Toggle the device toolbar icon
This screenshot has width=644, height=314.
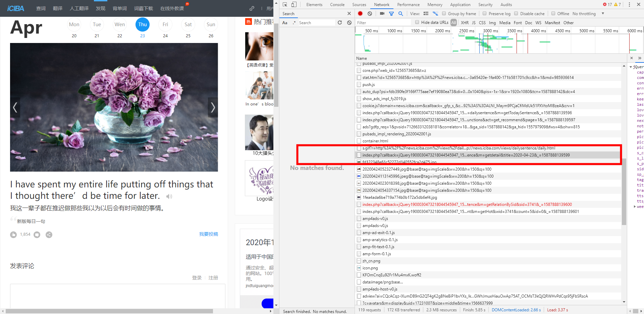tap(294, 4)
